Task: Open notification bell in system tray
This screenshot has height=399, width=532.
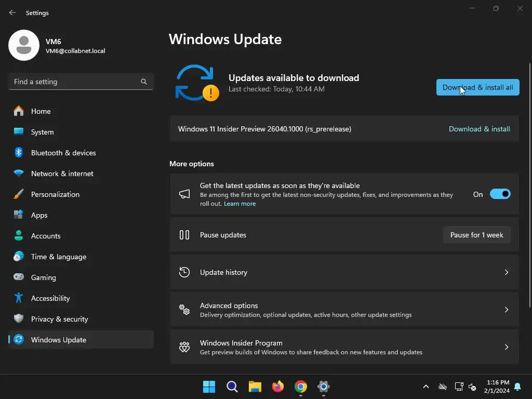Action: (x=518, y=387)
